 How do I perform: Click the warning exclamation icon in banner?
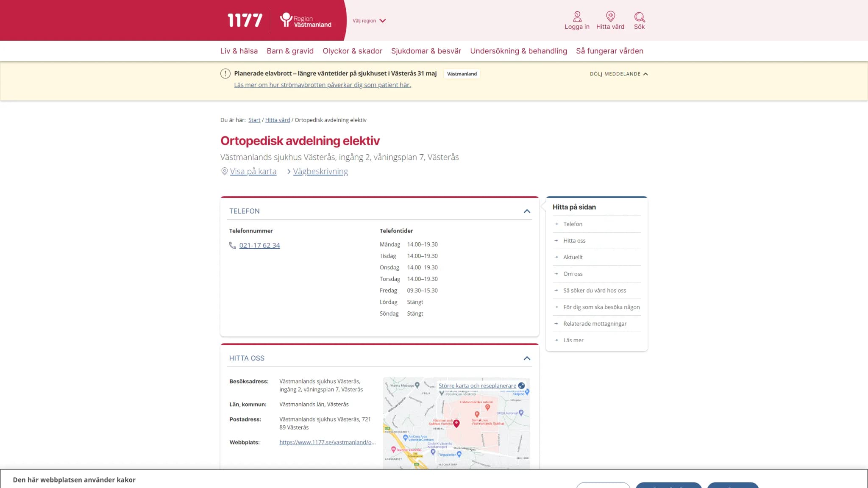click(225, 74)
